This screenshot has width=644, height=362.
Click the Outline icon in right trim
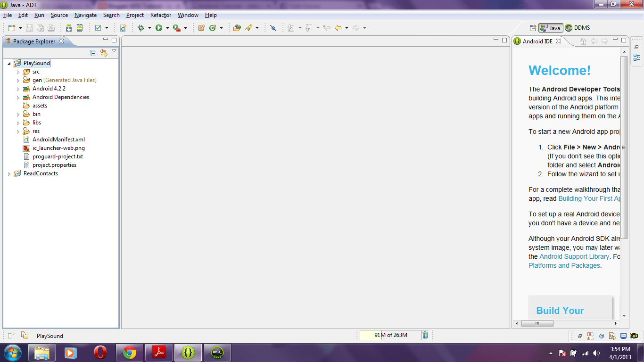click(636, 58)
